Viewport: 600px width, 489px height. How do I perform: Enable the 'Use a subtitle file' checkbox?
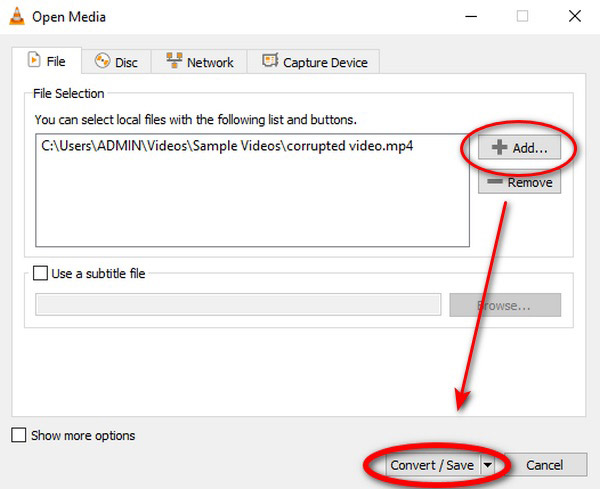40,273
